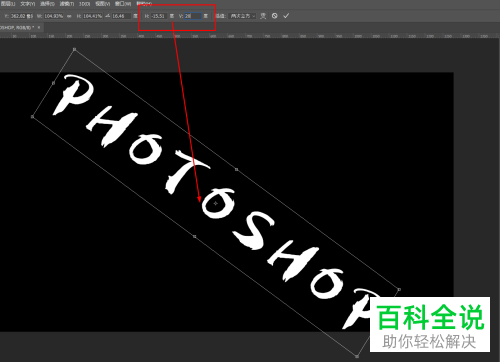
Task: Switch to warp mode icon in options bar
Action: (x=263, y=16)
